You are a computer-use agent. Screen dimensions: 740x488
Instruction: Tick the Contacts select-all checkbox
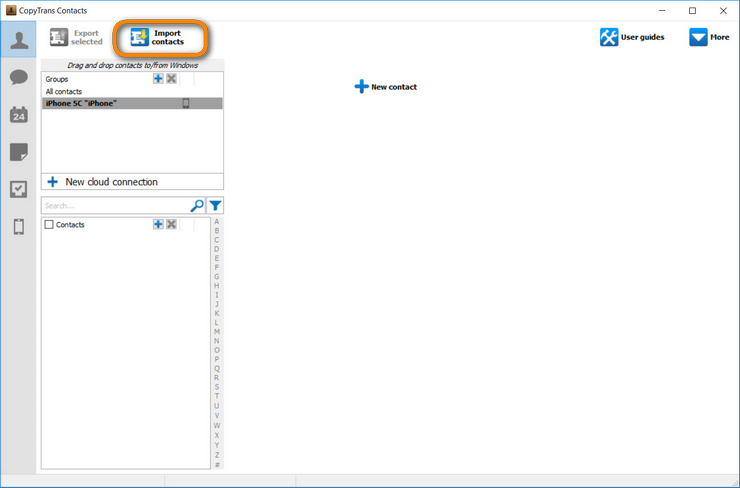pyautogui.click(x=49, y=225)
